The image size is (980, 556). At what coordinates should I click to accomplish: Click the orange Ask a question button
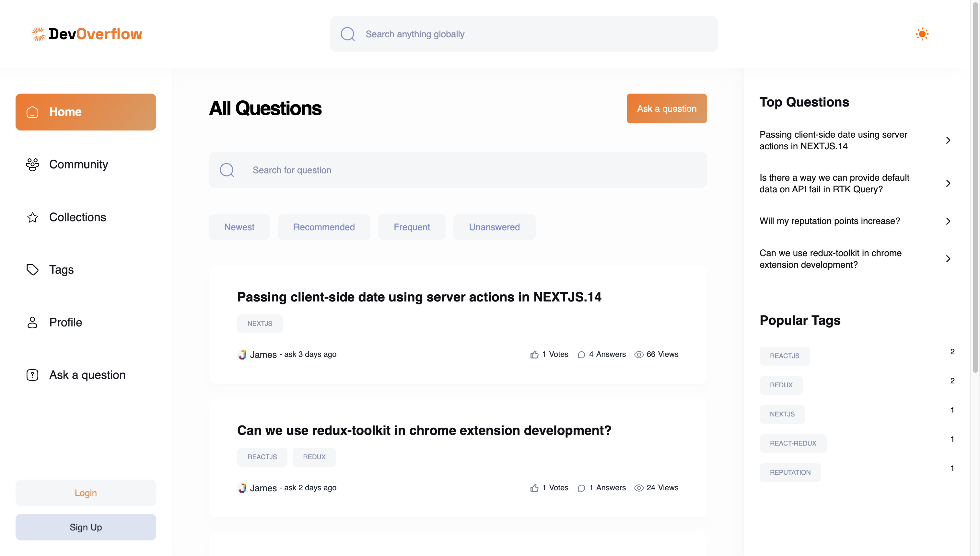(667, 108)
